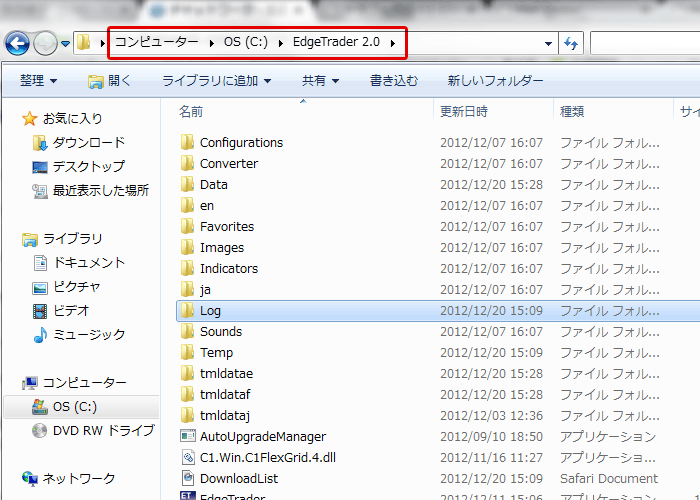Click the DownloadList document icon
This screenshot has width=700, height=500.
(x=188, y=478)
